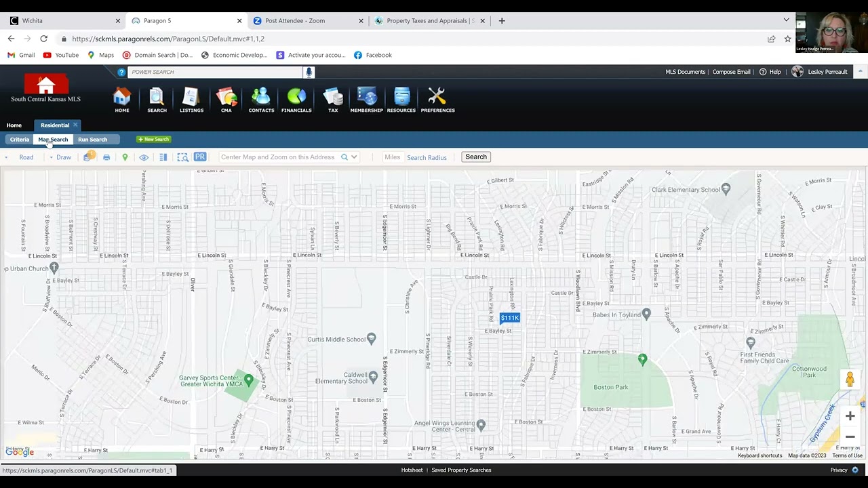Click the Search button beside Search Radius
Screen dimensions: 868x488
476,157
